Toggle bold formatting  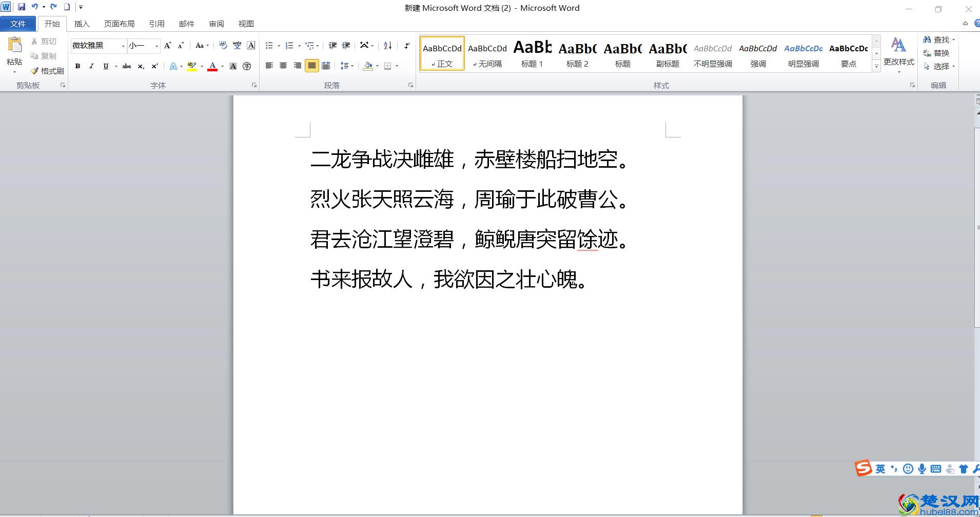[77, 66]
